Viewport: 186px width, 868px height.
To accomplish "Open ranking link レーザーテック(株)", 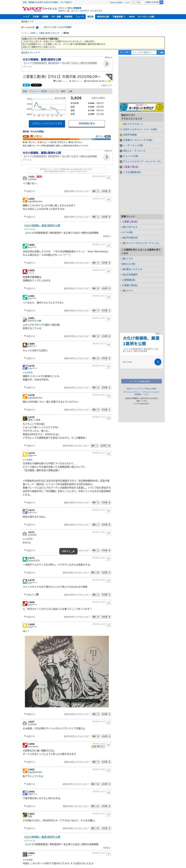I will pos(133,146).
